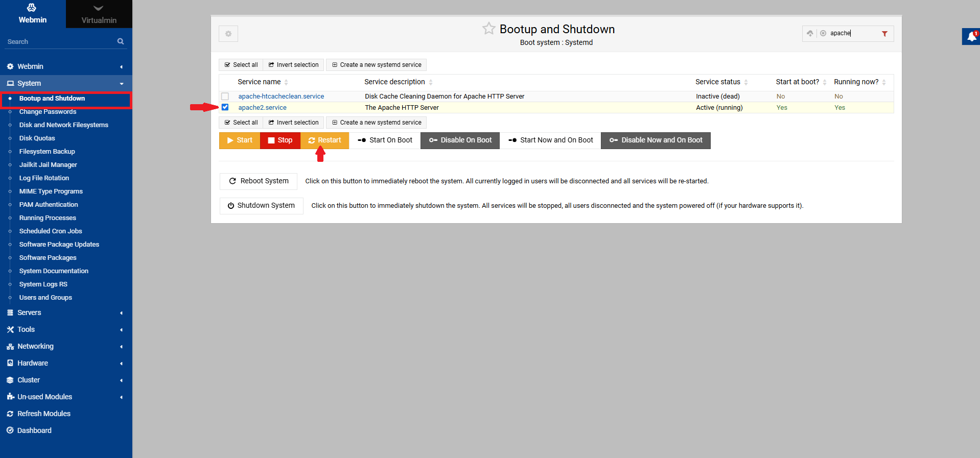Open Disk and Network Filesystems
The width and height of the screenshot is (980, 458).
(64, 125)
